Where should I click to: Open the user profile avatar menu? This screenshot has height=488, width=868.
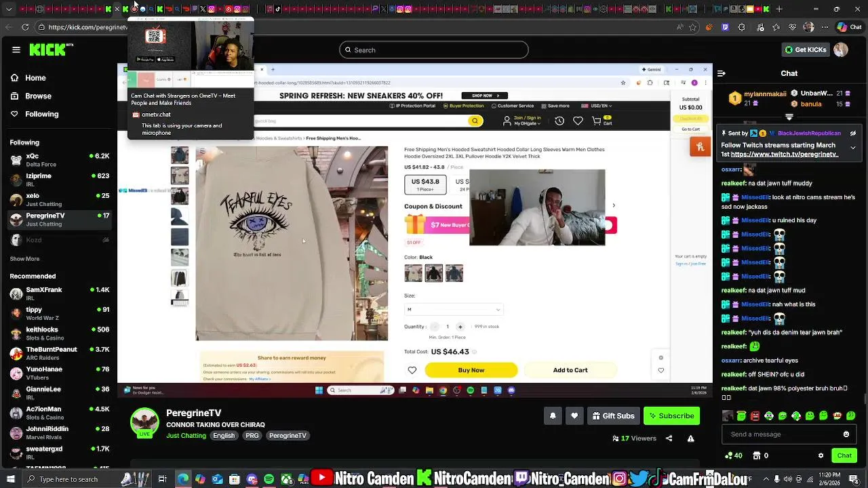(841, 49)
